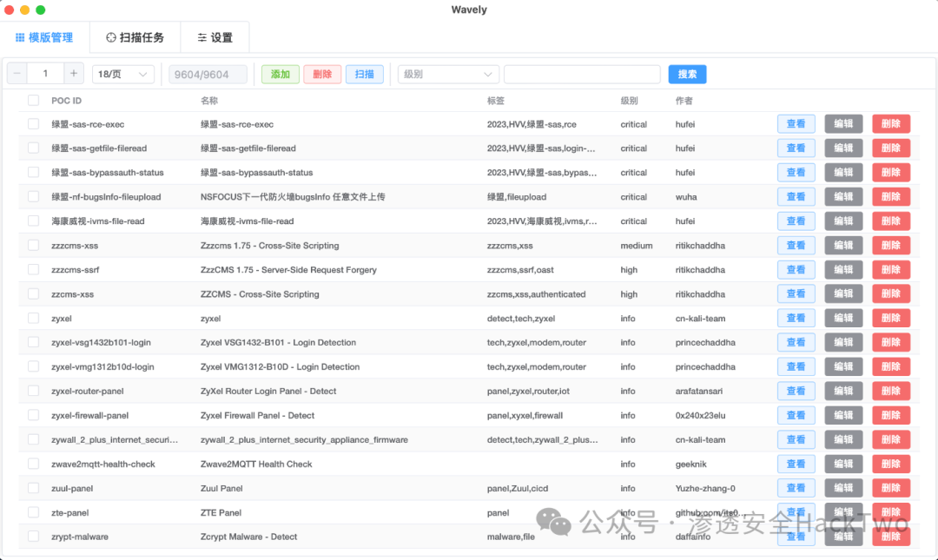
Task: Select name 'ZzzCMS 1.75 - Server-Side Request Forgery'
Action: [x=288, y=270]
